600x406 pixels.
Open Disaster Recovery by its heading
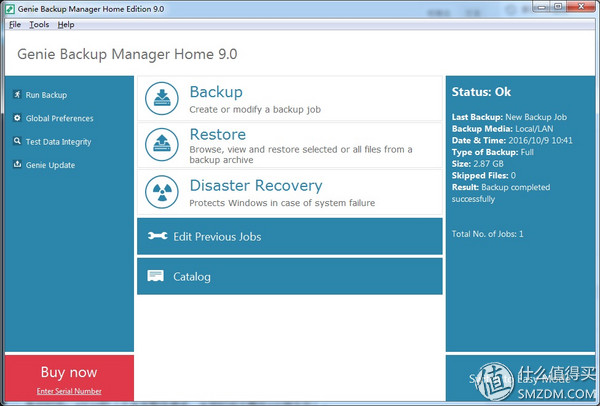(x=256, y=185)
